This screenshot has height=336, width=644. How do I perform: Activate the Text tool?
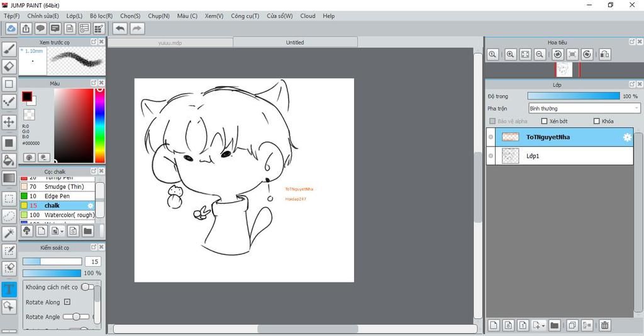coord(9,289)
